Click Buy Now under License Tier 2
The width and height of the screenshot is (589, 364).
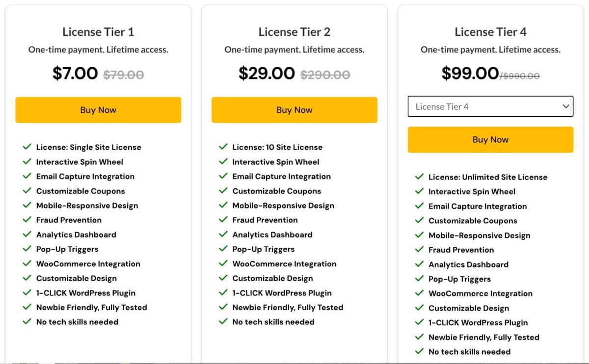[x=294, y=110]
